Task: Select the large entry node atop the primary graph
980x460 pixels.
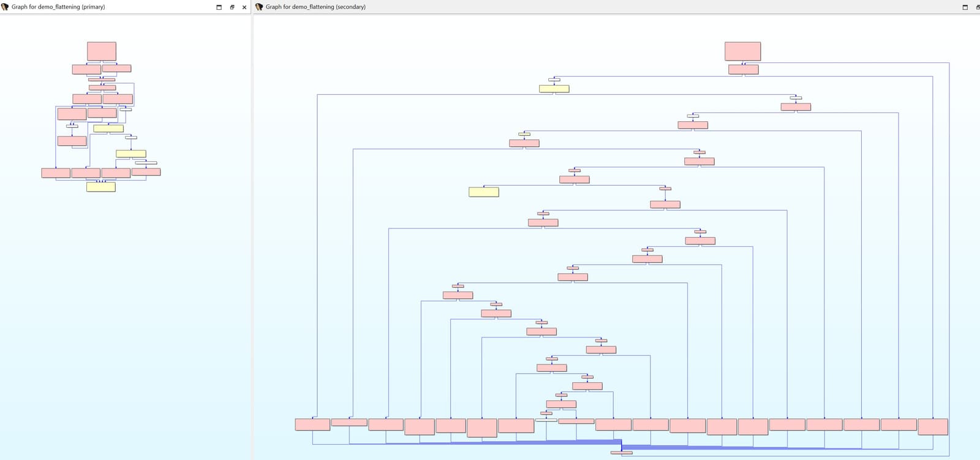Action: coord(102,51)
